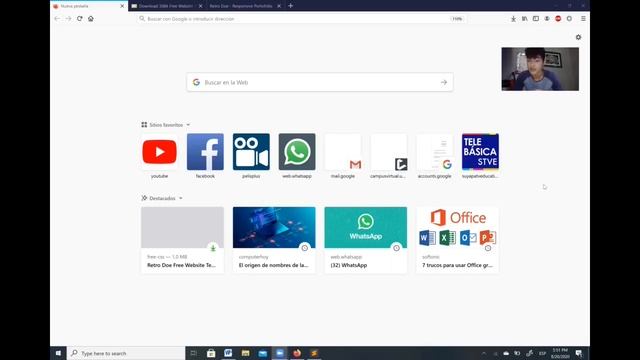Click the webcam video overlay

[540, 69]
